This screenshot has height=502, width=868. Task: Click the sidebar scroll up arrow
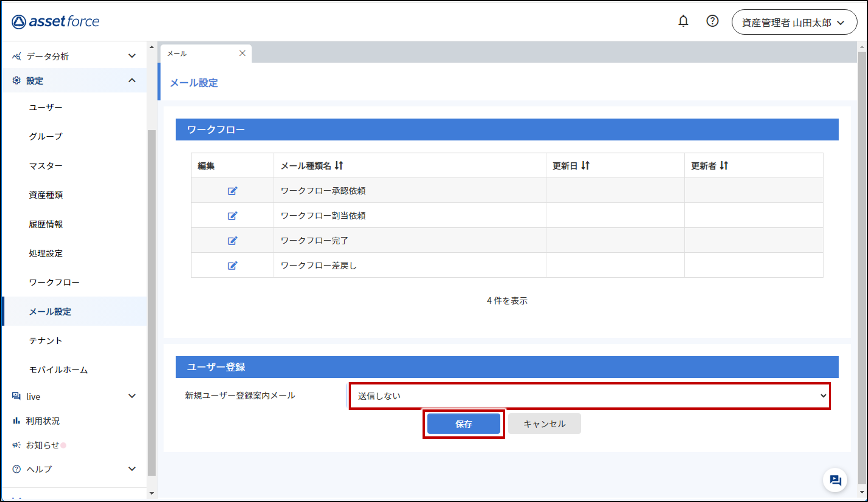[x=151, y=47]
